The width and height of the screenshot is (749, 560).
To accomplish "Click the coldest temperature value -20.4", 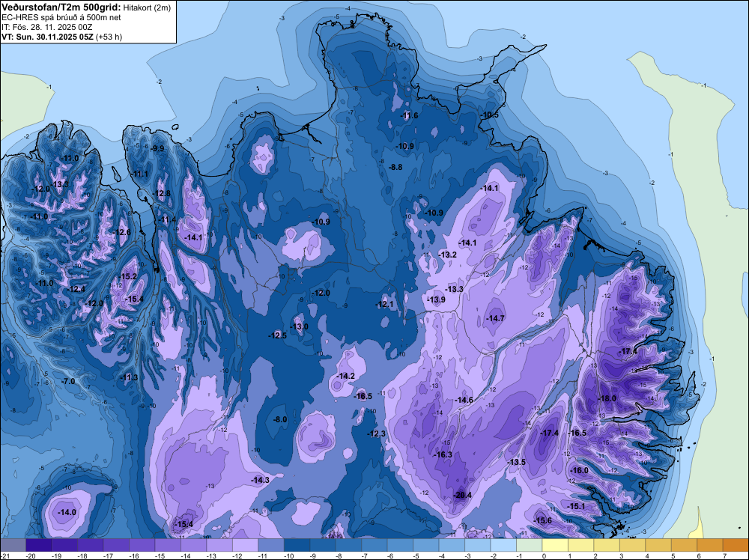I will click(462, 495).
